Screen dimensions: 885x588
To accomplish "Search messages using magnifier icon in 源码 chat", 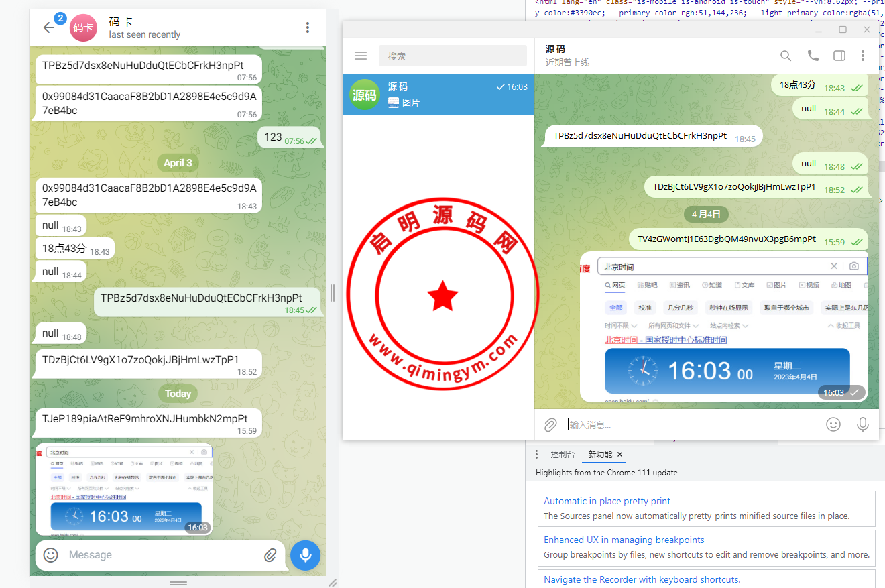I will (x=786, y=56).
